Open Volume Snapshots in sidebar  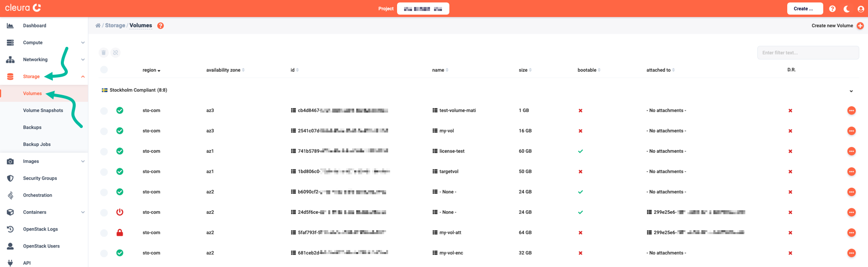43,111
